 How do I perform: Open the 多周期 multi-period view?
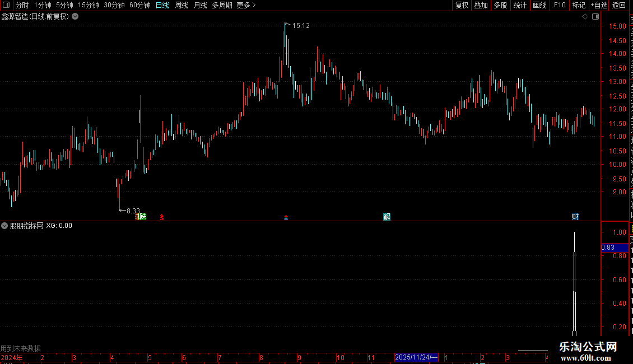coord(222,5)
